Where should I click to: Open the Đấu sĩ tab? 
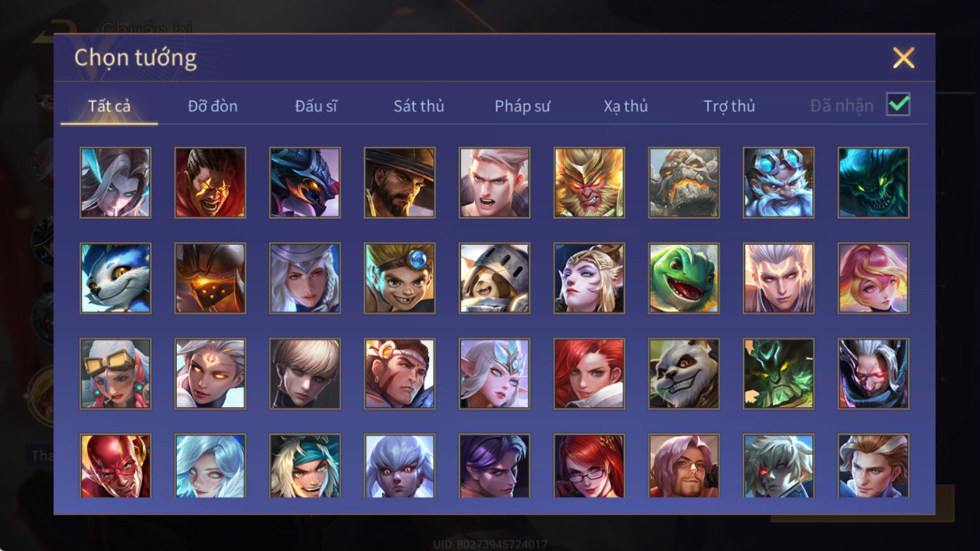click(x=316, y=106)
